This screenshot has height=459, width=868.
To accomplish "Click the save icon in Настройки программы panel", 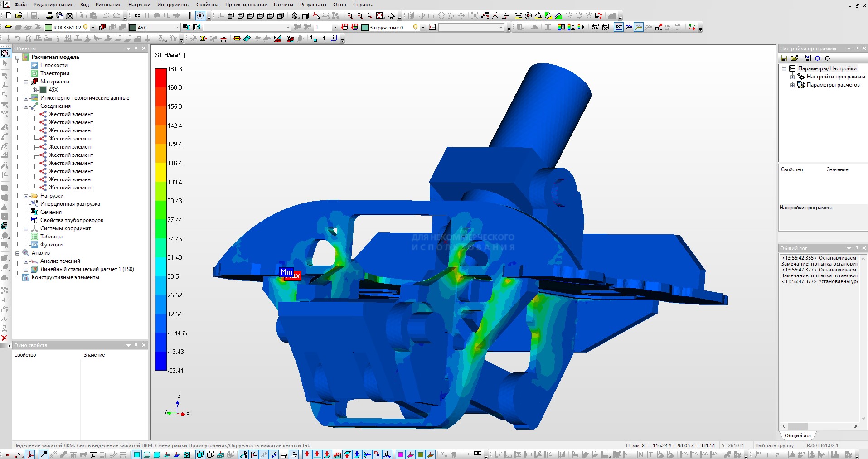I will click(784, 58).
